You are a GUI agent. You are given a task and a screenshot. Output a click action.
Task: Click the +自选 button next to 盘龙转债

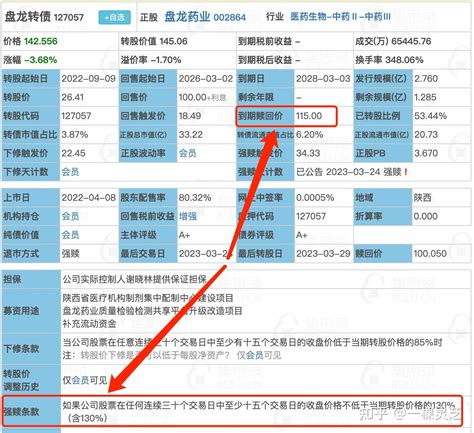pos(114,17)
